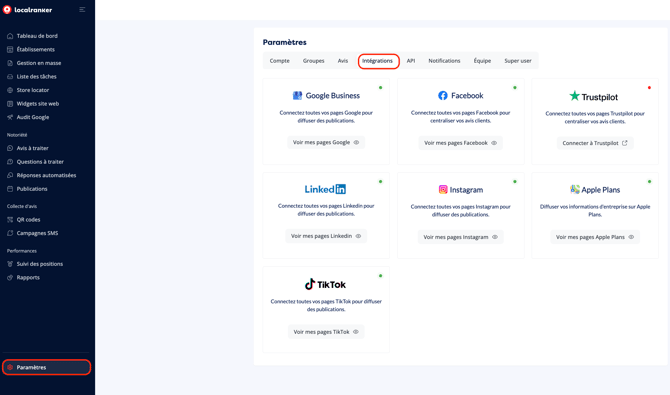670x395 pixels.
Task: Click the Widgets site web icon
Action: point(10,103)
